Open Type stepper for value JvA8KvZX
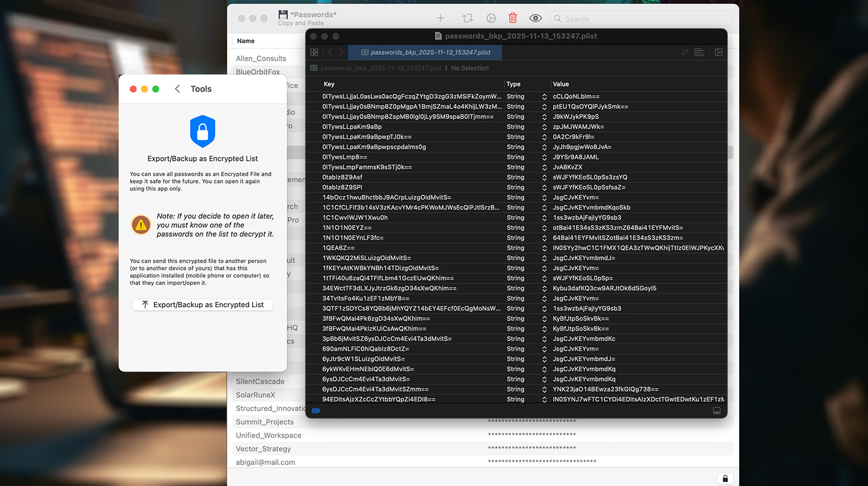 tap(544, 167)
